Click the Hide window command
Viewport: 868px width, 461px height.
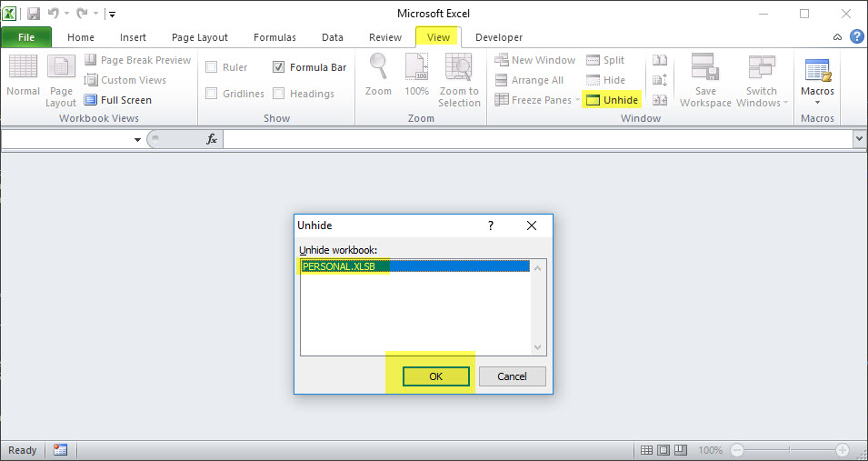click(x=605, y=80)
